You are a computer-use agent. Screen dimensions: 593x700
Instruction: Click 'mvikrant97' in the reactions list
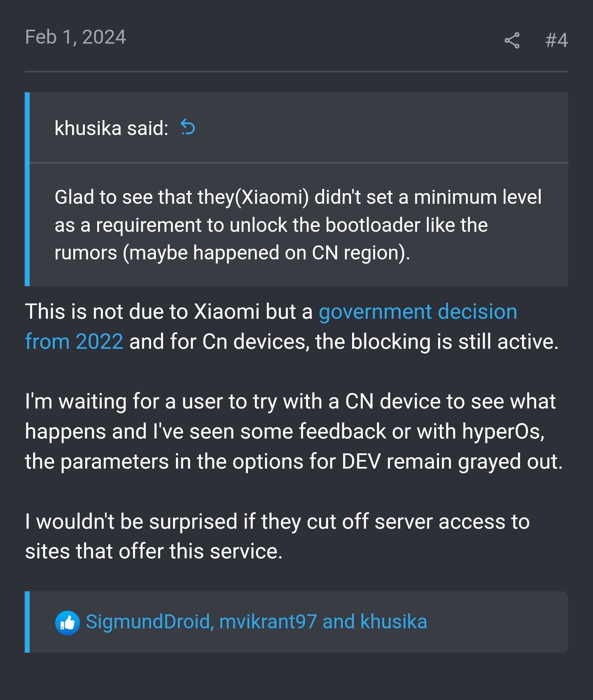point(268,622)
